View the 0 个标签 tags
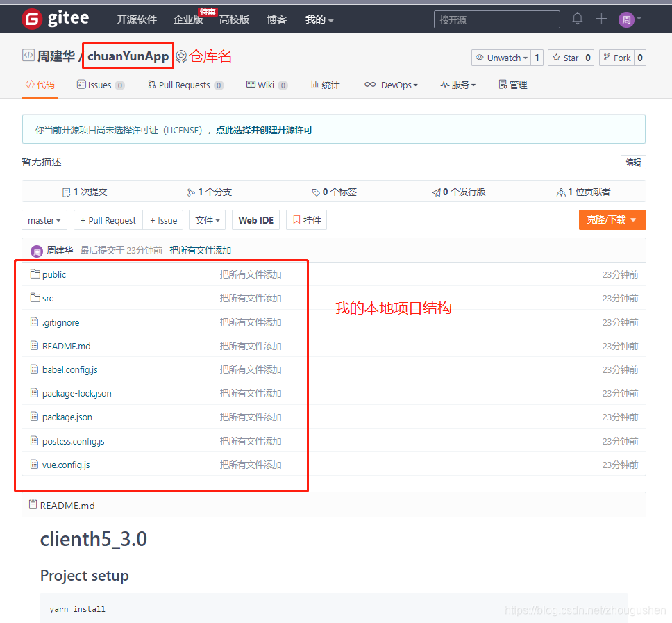This screenshot has height=623, width=672. pos(335,192)
